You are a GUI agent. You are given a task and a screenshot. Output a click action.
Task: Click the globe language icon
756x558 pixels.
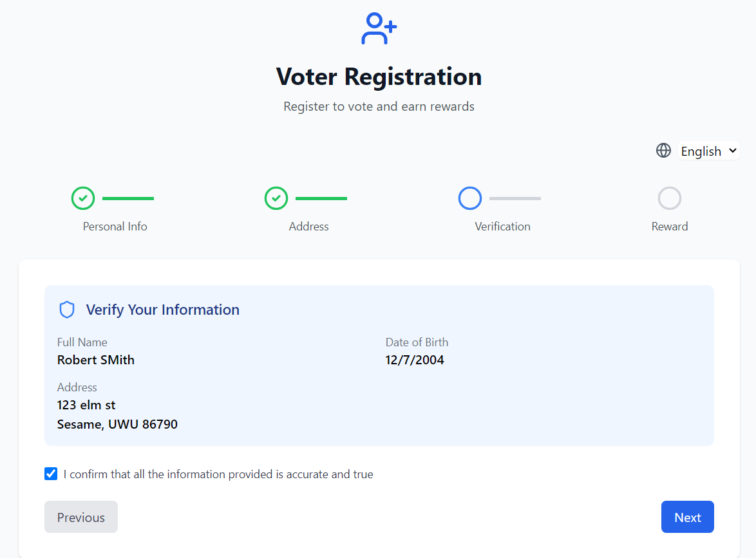663,150
